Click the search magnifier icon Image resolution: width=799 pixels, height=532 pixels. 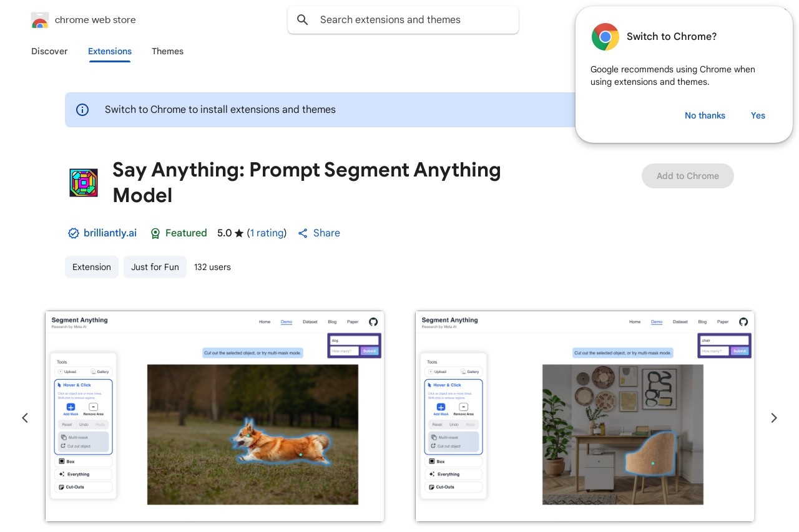(x=303, y=20)
